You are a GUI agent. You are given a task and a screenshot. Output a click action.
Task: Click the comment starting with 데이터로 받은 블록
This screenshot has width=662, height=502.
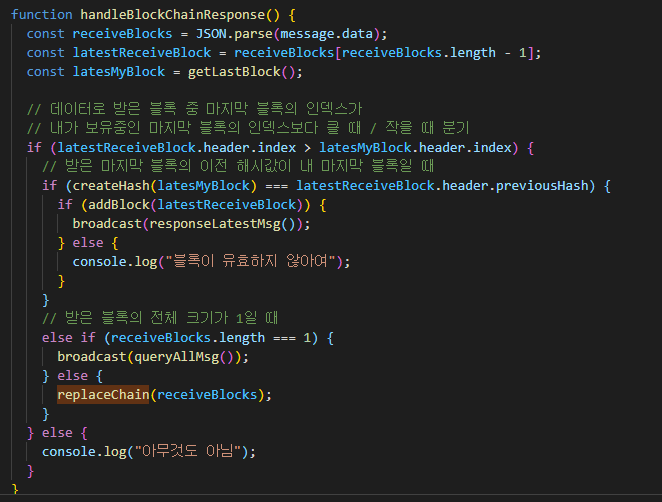(195, 109)
